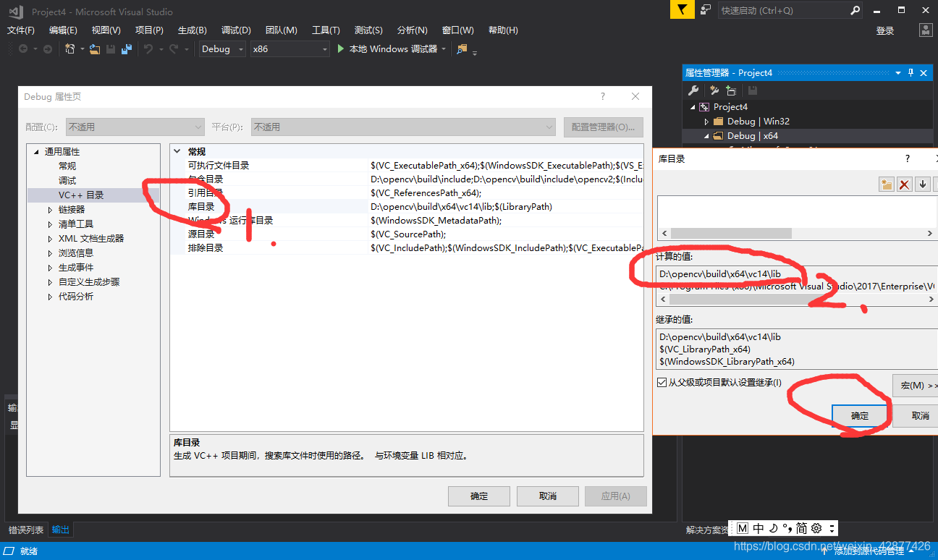
Task: Expand the 清单工具 tree node
Action: pyautogui.click(x=50, y=224)
